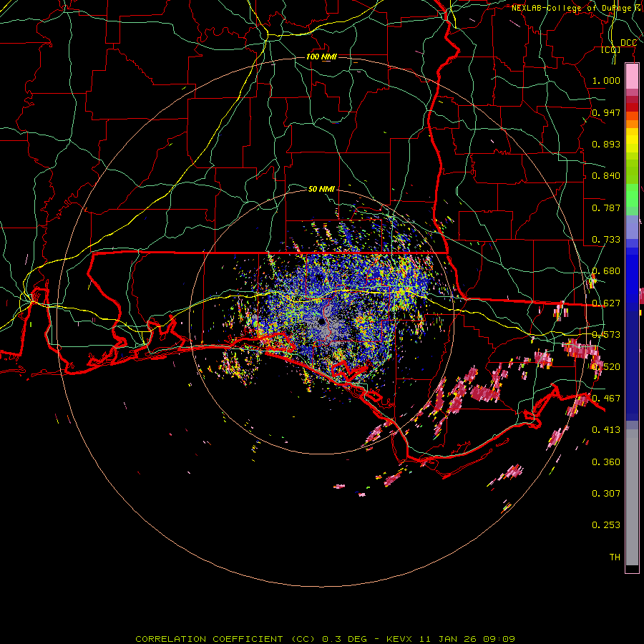Click the 50 NMI range ring label
The height and width of the screenshot is (644, 644).
tap(321, 189)
